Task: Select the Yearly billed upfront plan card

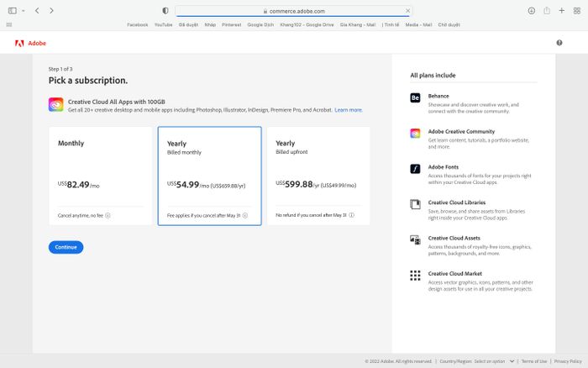Action: [318, 176]
